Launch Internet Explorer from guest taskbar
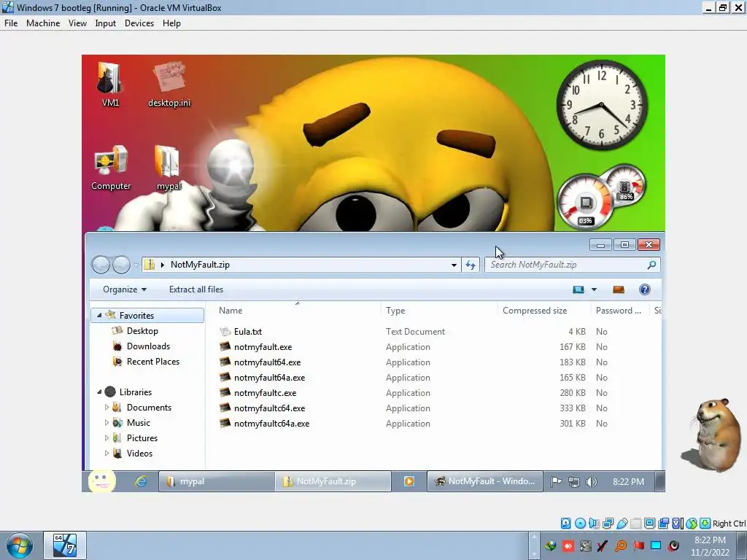The width and height of the screenshot is (747, 560). [x=141, y=481]
